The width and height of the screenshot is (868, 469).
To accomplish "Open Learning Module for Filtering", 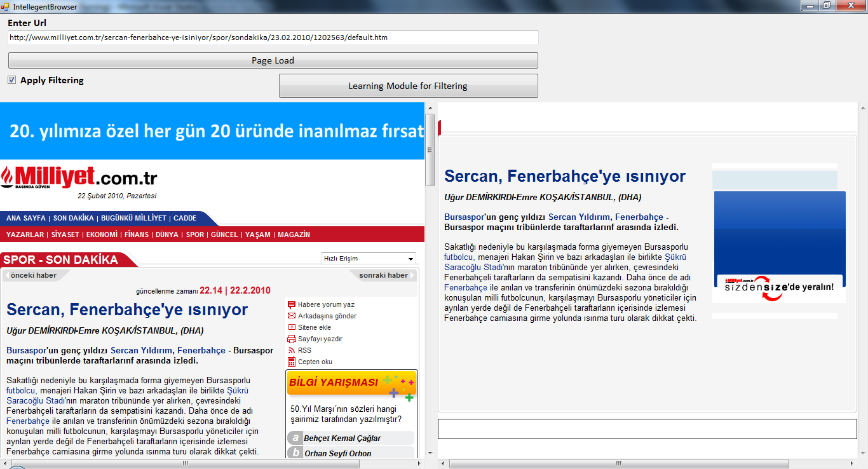I will pyautogui.click(x=408, y=86).
